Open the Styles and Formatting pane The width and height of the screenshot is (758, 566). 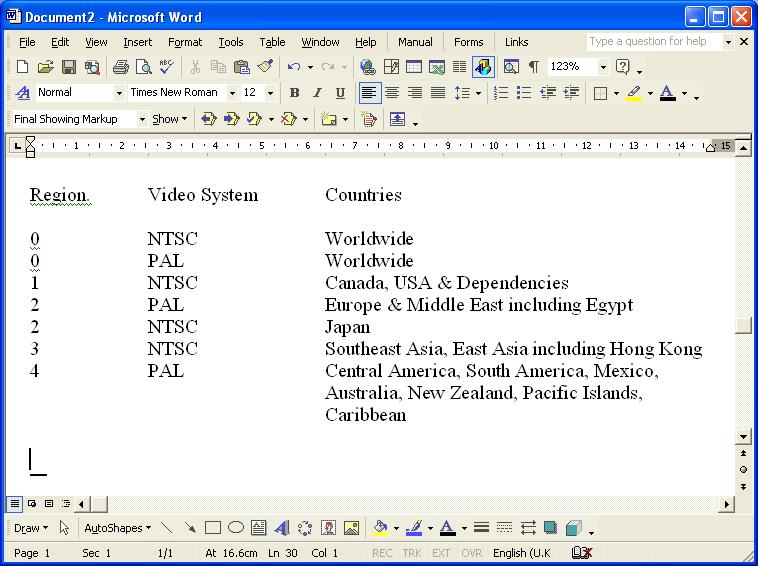click(x=23, y=92)
